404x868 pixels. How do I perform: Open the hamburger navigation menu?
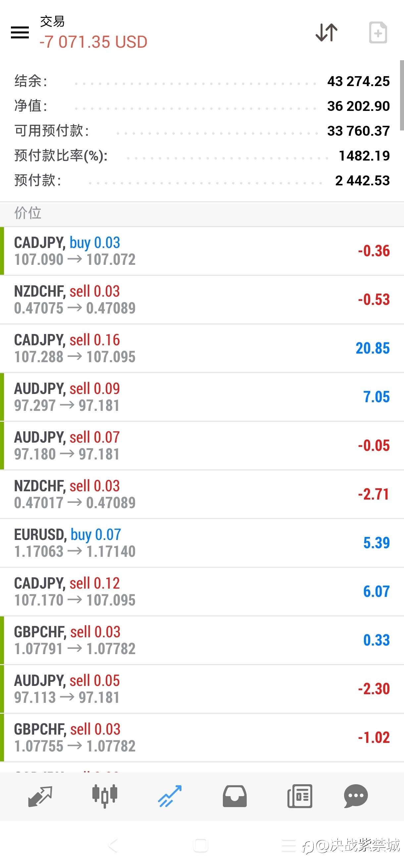pyautogui.click(x=20, y=33)
